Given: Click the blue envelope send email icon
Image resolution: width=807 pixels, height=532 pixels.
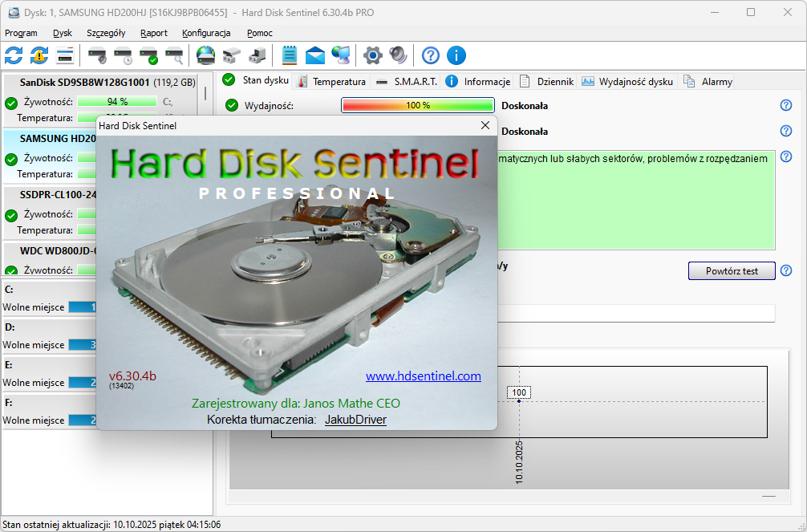Looking at the screenshot, I should click(x=315, y=55).
